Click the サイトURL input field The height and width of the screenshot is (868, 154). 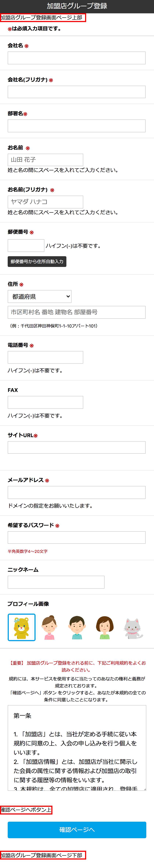77,447
